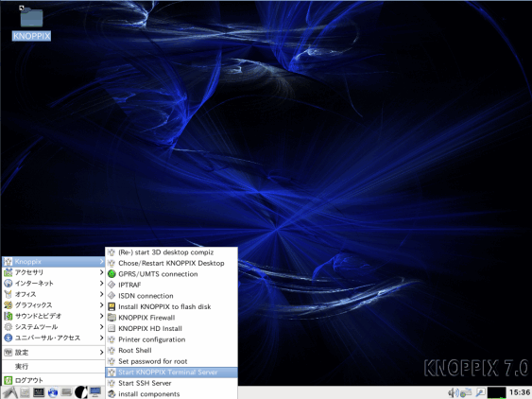Click the KNOPPIX HD Install icon
This screenshot has height=399, width=532.
(112, 328)
